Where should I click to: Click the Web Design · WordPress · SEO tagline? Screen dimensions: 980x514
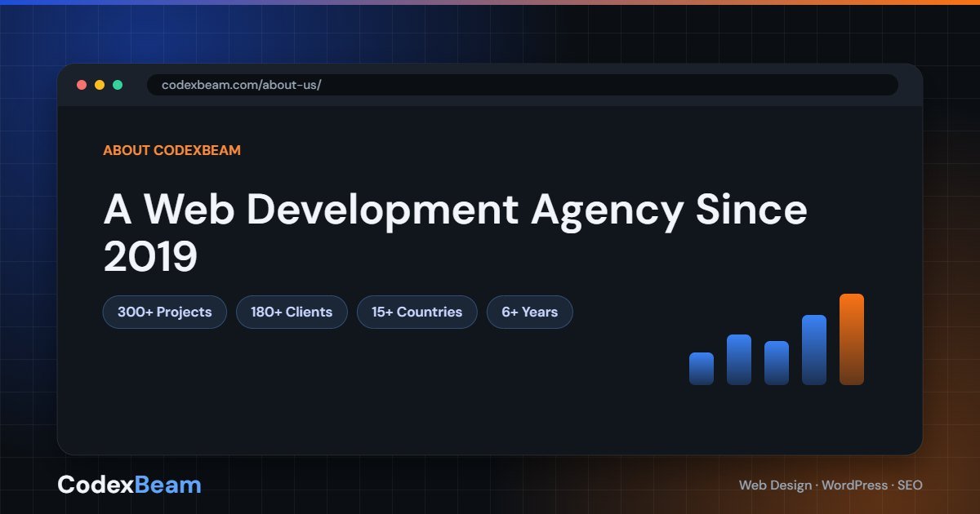point(831,485)
